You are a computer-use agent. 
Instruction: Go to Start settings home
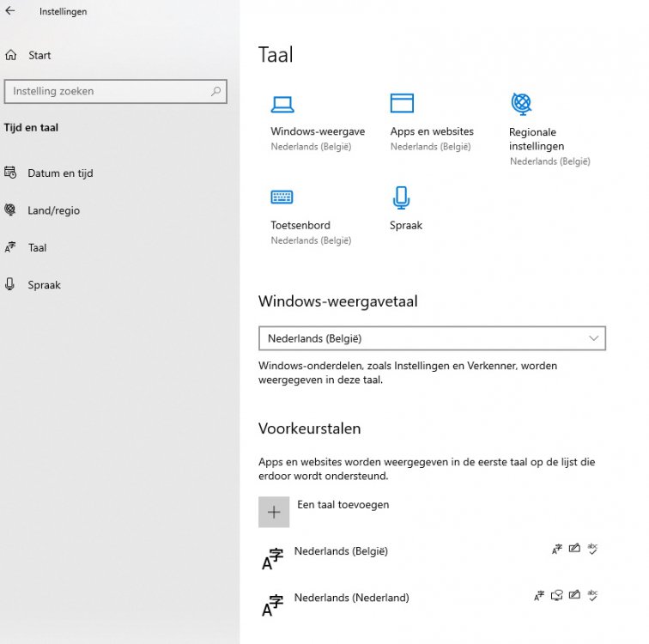pyautogui.click(x=39, y=55)
